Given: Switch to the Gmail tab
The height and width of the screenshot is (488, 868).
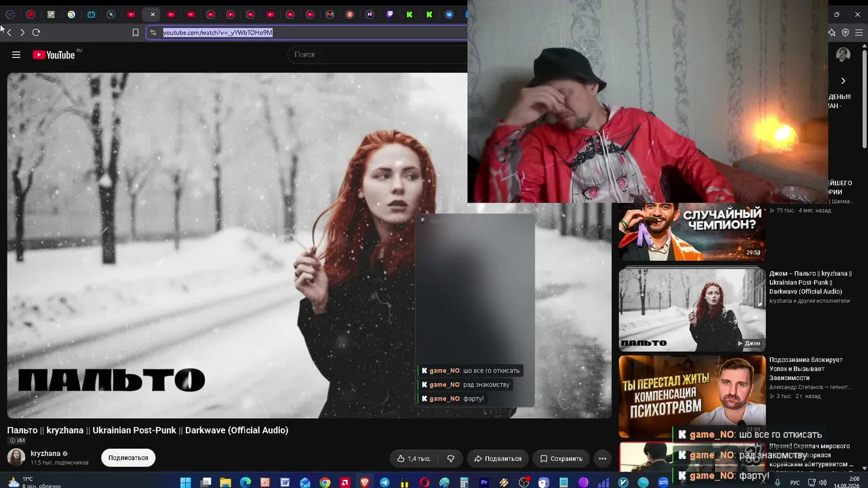Looking at the screenshot, I should click(330, 14).
